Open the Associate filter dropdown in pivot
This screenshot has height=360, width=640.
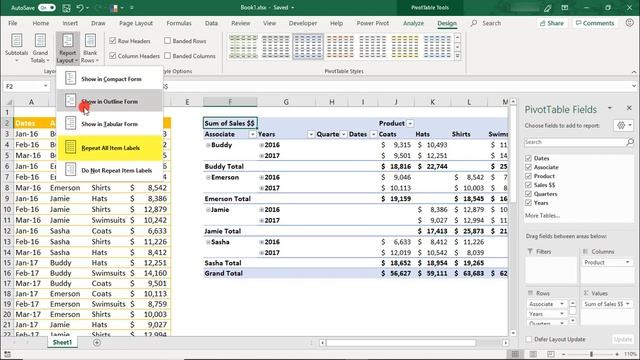(x=252, y=134)
